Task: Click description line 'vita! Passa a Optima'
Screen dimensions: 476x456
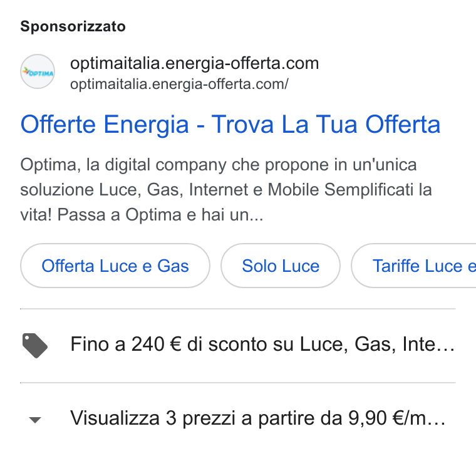Action: (x=142, y=215)
